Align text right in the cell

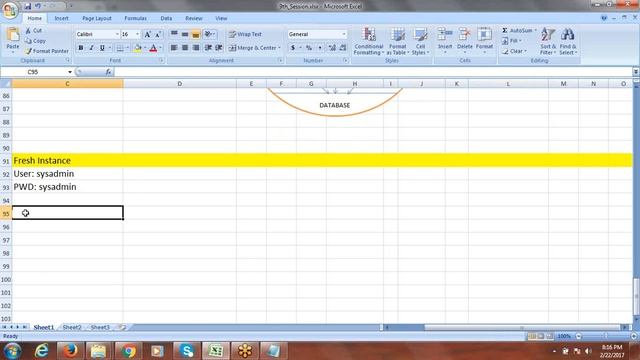[x=196, y=48]
